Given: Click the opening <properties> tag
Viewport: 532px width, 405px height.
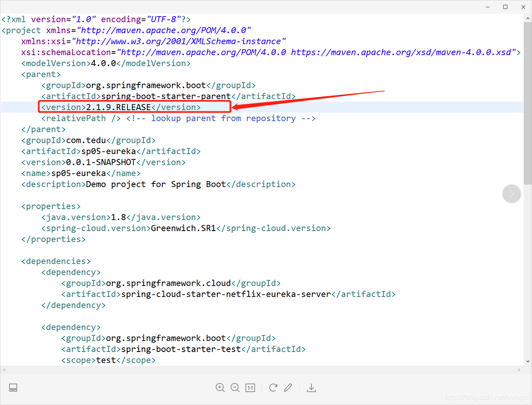Looking at the screenshot, I should (51, 206).
